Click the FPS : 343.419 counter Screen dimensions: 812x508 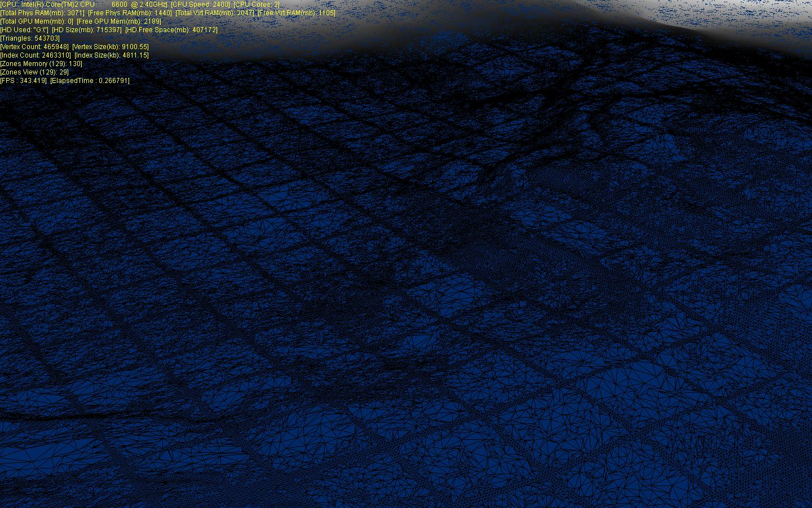24,81
